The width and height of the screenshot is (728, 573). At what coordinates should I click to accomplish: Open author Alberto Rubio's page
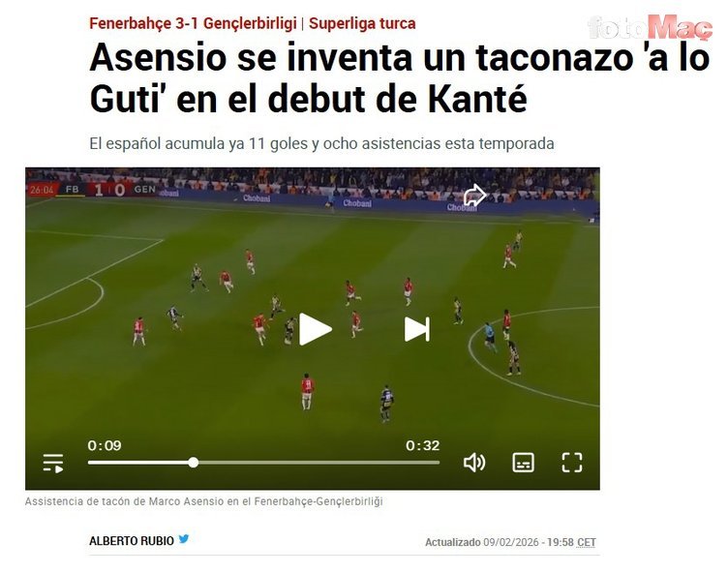pos(132,541)
